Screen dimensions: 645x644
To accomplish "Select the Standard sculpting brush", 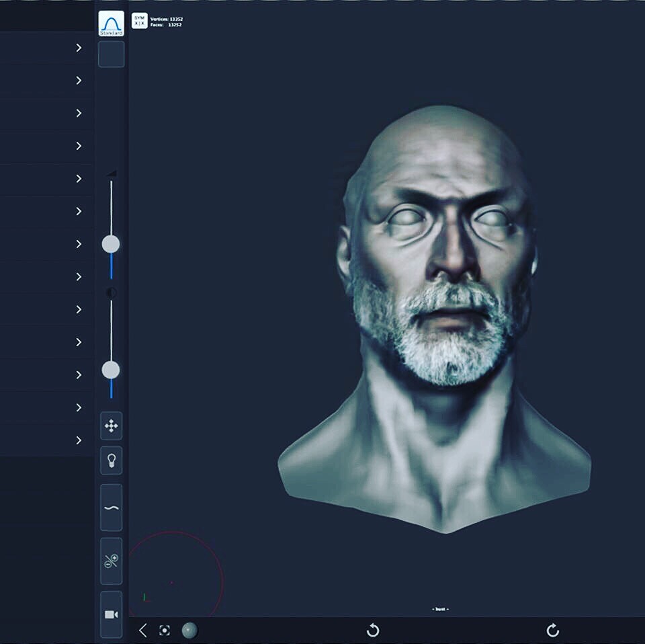I will 111,24.
